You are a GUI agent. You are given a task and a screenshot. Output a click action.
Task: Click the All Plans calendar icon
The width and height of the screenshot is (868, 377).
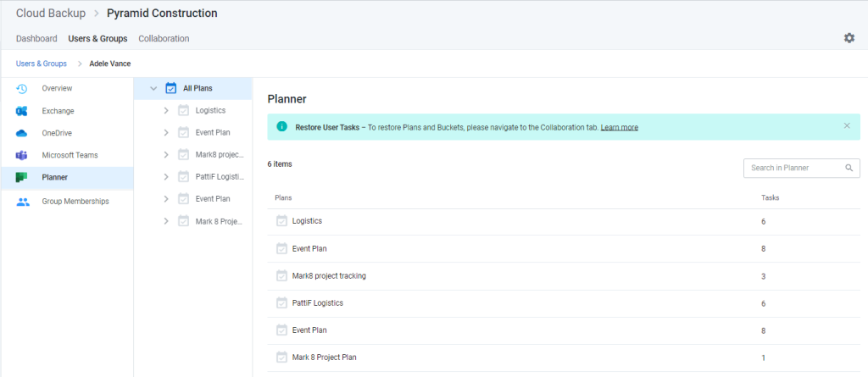point(171,88)
